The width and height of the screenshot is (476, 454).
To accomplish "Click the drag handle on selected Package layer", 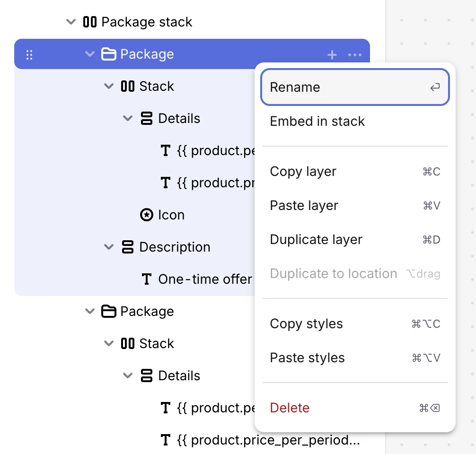I will (x=29, y=55).
